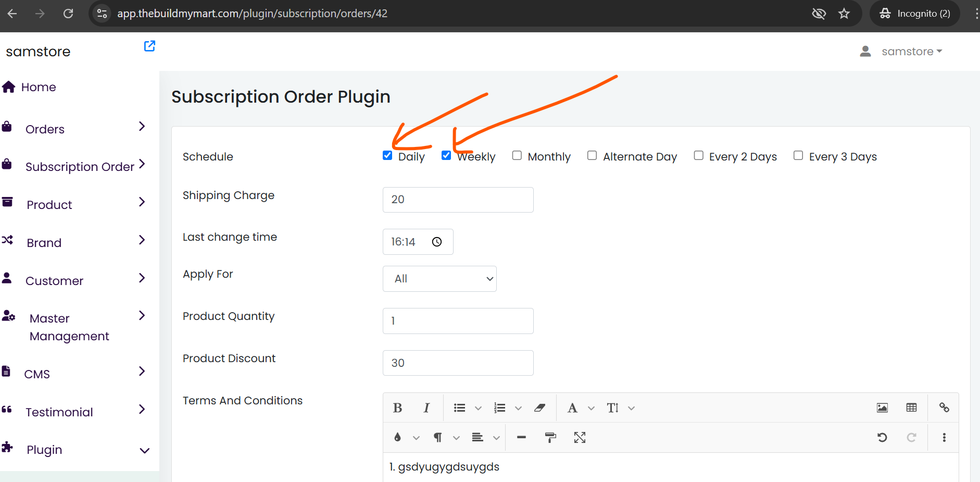Click the browser address bar URL
The width and height of the screenshot is (980, 482).
point(253,14)
